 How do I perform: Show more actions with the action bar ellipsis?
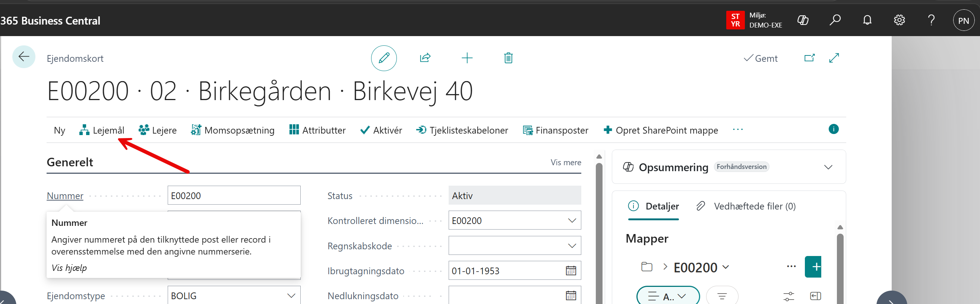[738, 129]
